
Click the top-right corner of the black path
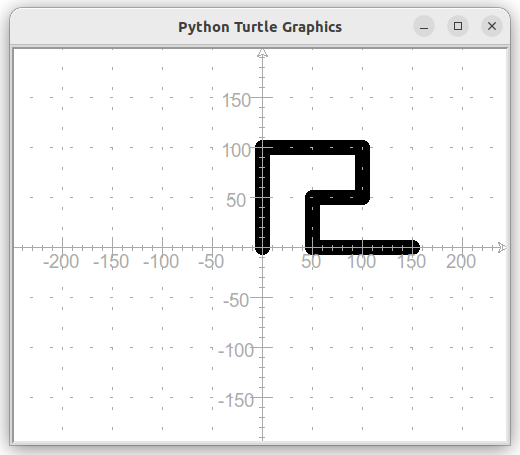(x=362, y=147)
